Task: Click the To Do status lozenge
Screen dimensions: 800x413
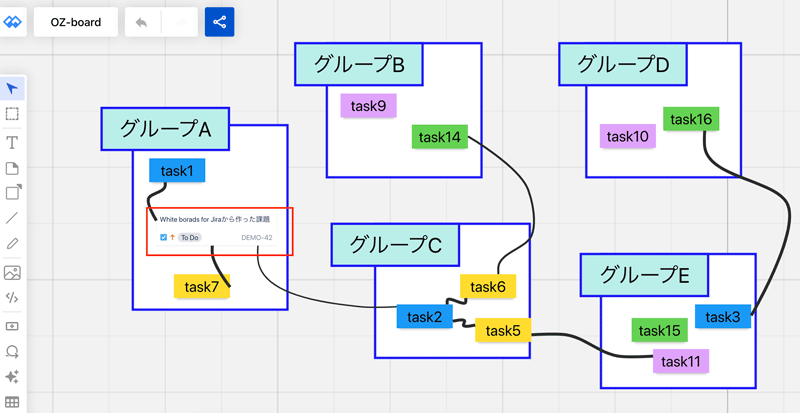Action: (x=190, y=237)
